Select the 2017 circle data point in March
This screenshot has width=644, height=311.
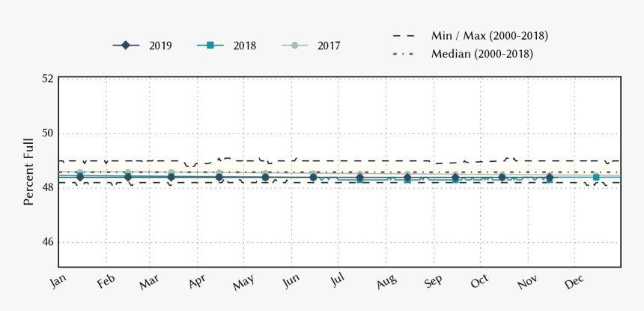click(171, 172)
